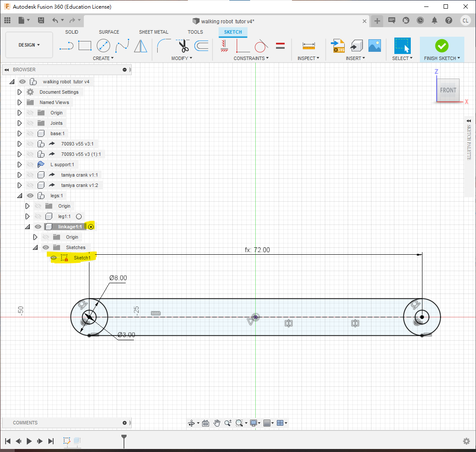Click the Insert SVG icon
Image resolution: width=476 pixels, height=452 pixels.
click(337, 45)
